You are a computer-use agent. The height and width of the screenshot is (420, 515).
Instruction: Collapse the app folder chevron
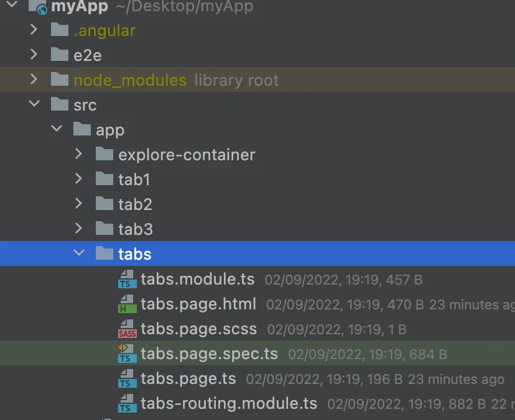click(57, 129)
